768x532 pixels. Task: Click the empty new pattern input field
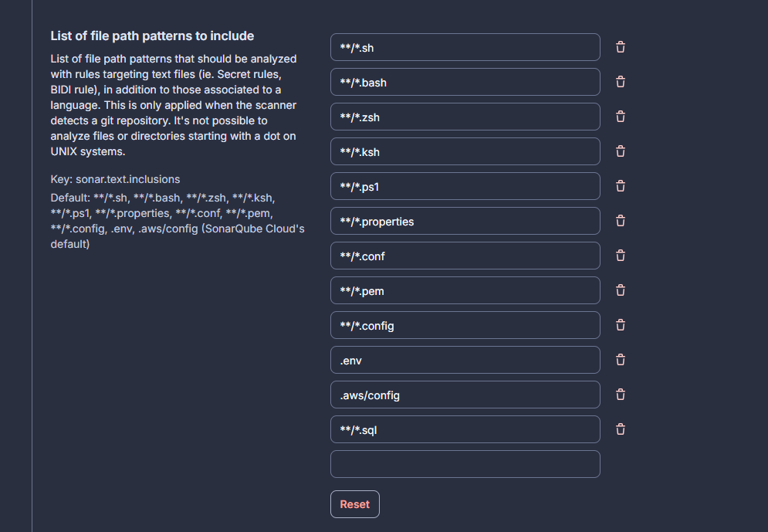coord(465,464)
